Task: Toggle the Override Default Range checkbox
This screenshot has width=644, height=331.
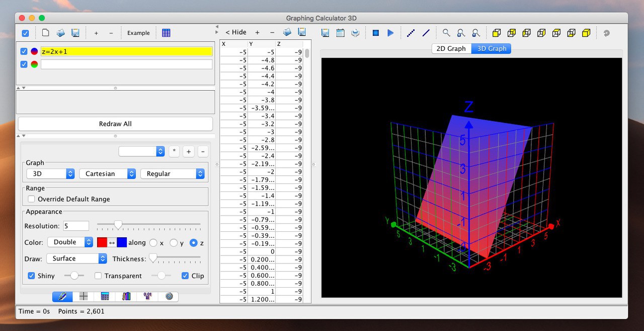Action: [x=31, y=199]
